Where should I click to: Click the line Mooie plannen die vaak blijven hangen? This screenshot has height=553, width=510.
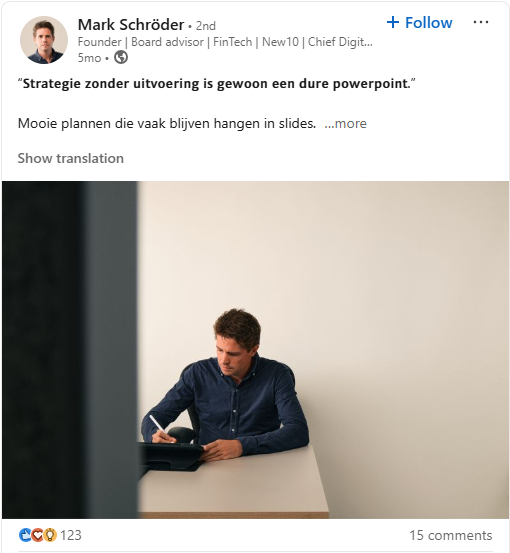pos(167,123)
